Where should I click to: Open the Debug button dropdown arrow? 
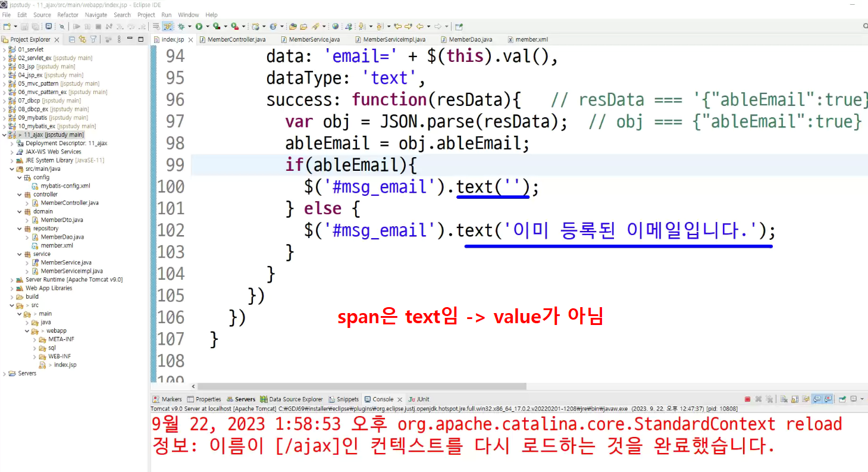point(189,26)
